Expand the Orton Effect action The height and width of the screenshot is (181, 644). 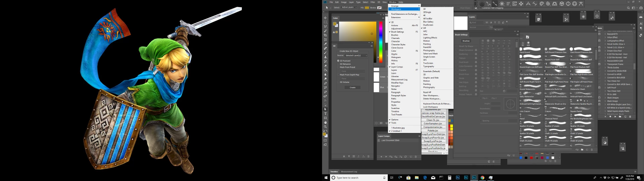(x=605, y=37)
